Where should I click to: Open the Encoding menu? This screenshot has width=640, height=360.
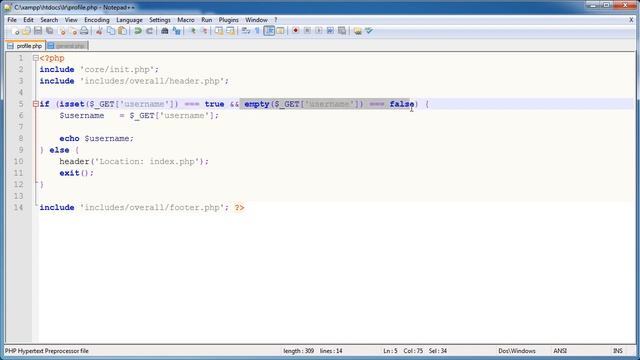coord(97,20)
